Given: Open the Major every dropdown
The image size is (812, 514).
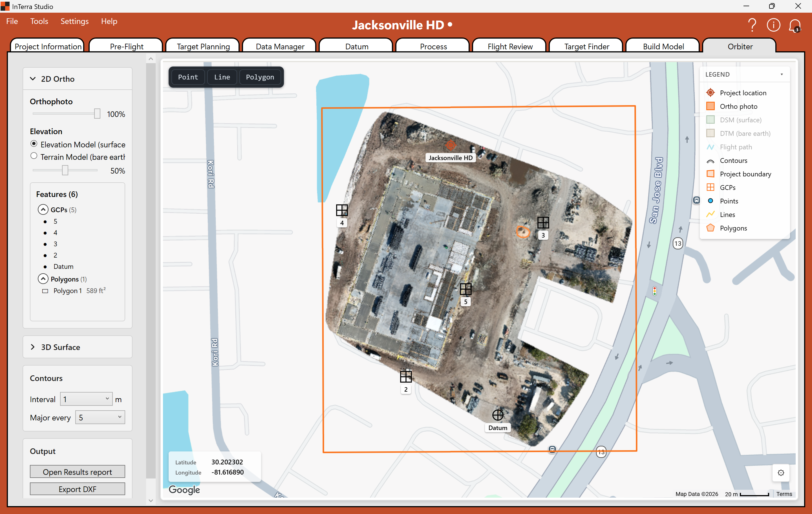Looking at the screenshot, I should (100, 417).
